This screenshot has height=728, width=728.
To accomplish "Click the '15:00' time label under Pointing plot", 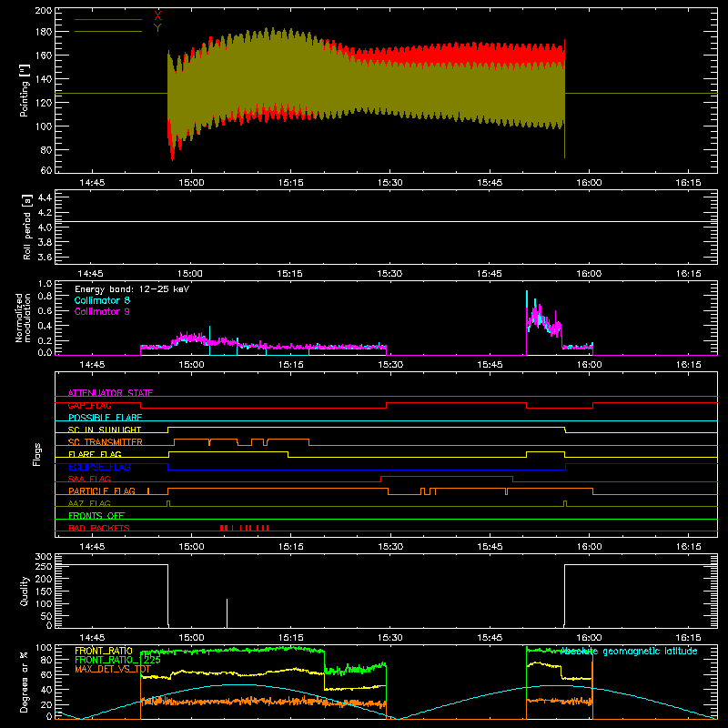I will (x=191, y=183).
